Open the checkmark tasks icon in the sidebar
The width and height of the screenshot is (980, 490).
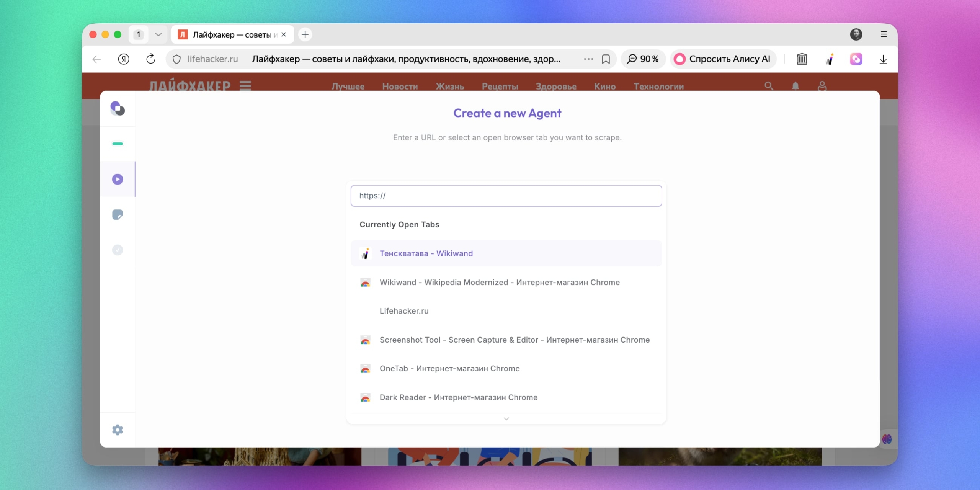point(118,250)
